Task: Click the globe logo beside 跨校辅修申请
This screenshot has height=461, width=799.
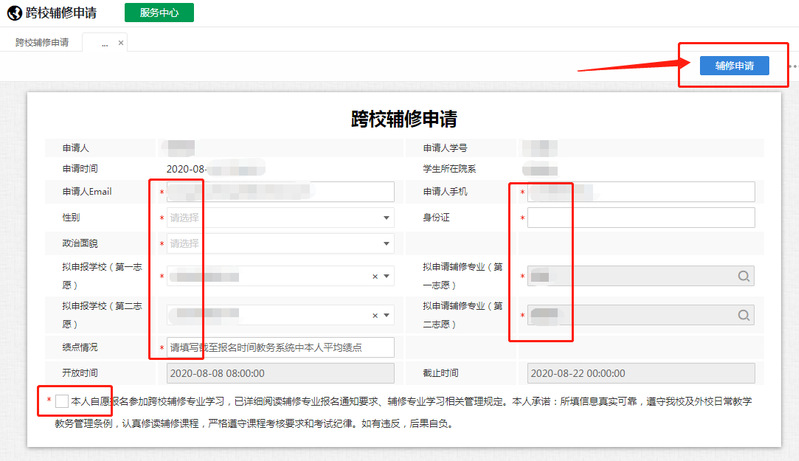Action: [x=14, y=13]
